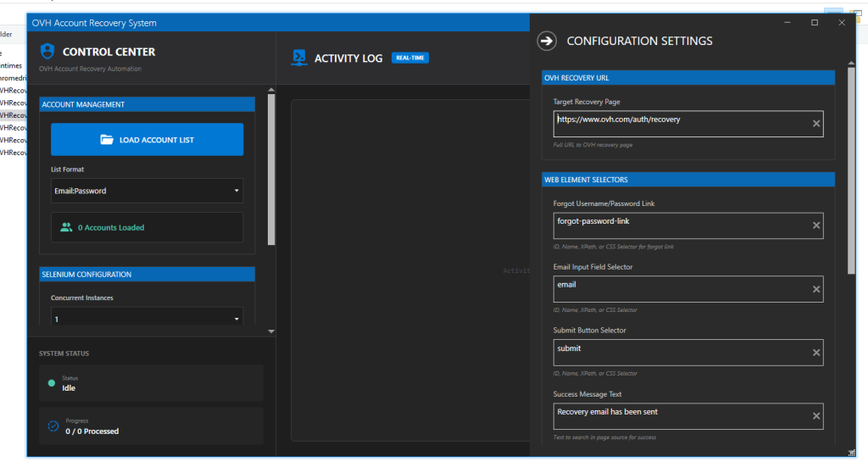The width and height of the screenshot is (868, 473).
Task: Clear the Submit Button Selector value
Action: (x=816, y=353)
